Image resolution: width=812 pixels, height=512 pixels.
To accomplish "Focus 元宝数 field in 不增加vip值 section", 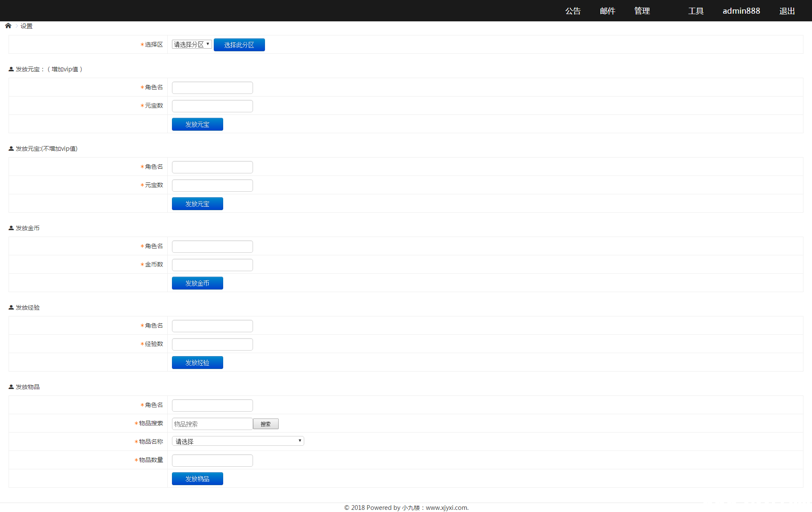I will (212, 185).
